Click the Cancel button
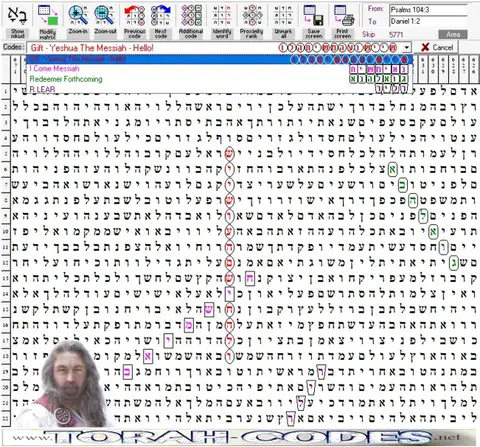Image resolution: width=480 pixels, height=447 pixels. pos(438,47)
